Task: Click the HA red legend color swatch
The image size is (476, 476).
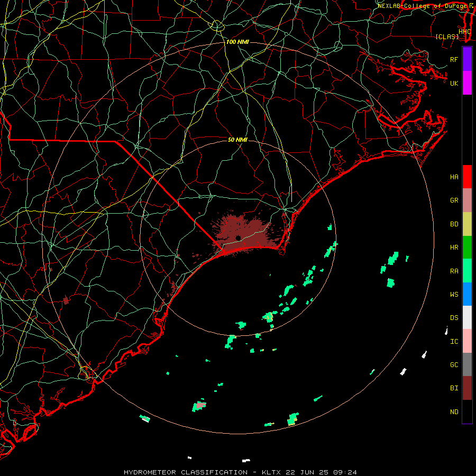Action: [467, 177]
